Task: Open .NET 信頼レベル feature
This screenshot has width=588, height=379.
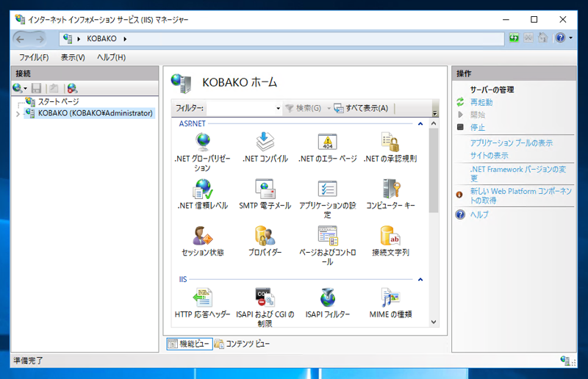Action: coord(203,194)
